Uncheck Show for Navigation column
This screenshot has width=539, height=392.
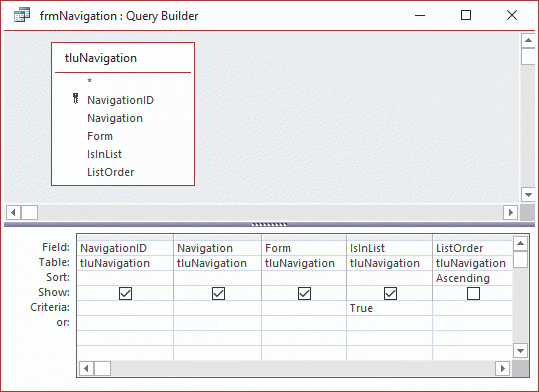pyautogui.click(x=218, y=293)
